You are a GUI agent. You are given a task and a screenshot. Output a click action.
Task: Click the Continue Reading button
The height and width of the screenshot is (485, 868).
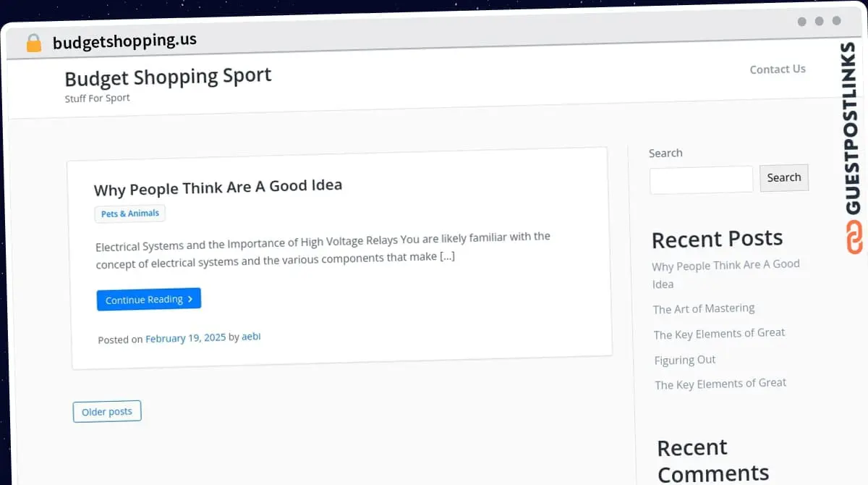point(149,299)
